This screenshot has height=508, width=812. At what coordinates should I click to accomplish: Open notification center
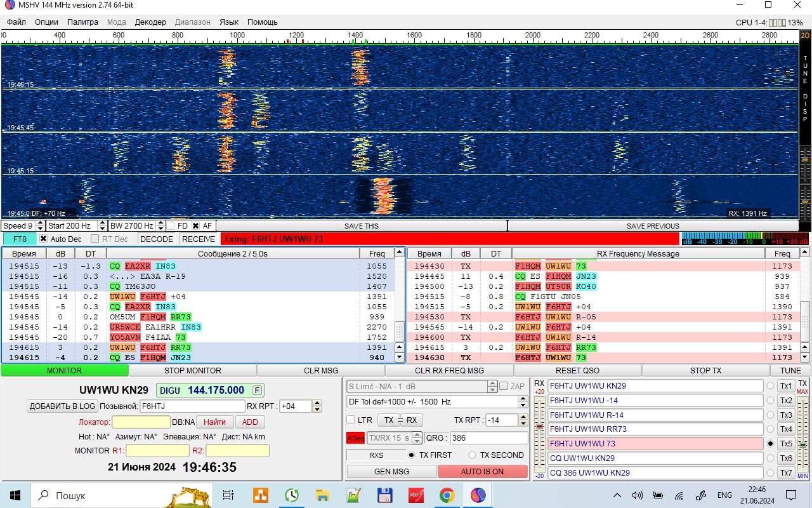791,495
